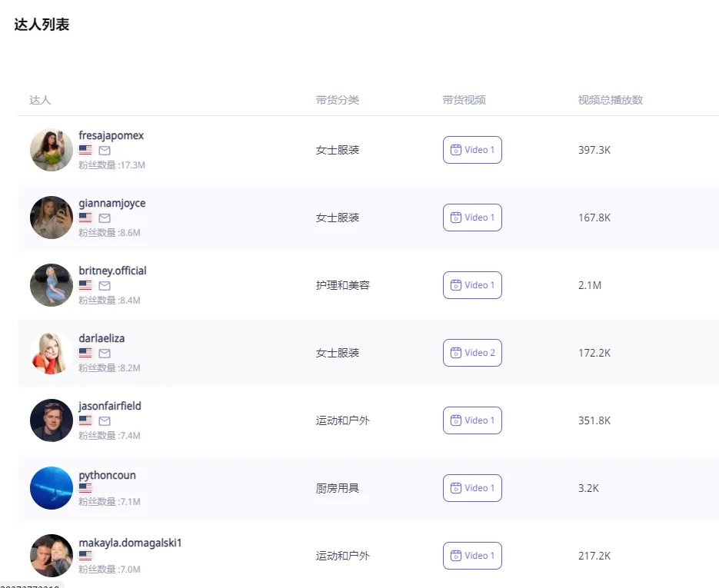Screen dimensions: 719x588
Task: Click the 达人列表 page title
Action: point(41,24)
